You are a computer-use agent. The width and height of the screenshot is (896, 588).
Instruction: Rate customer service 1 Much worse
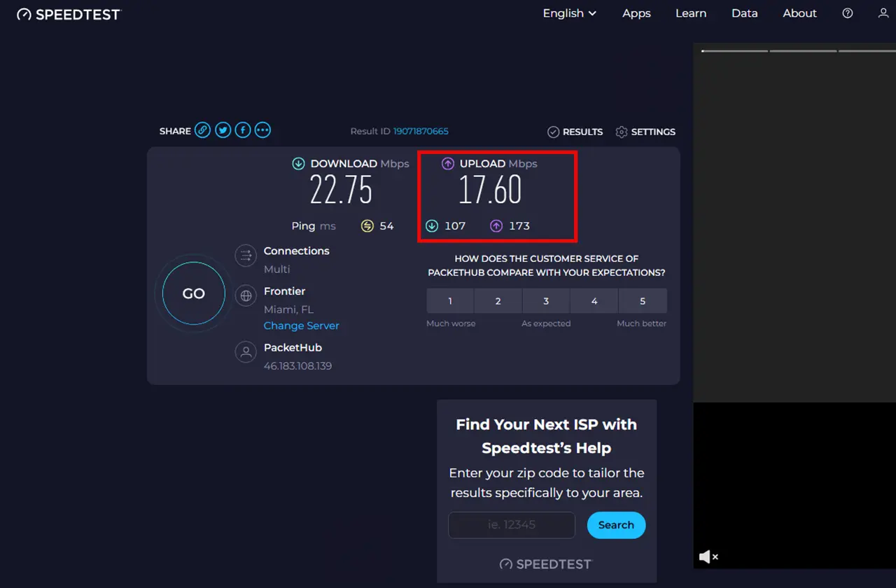(x=450, y=301)
